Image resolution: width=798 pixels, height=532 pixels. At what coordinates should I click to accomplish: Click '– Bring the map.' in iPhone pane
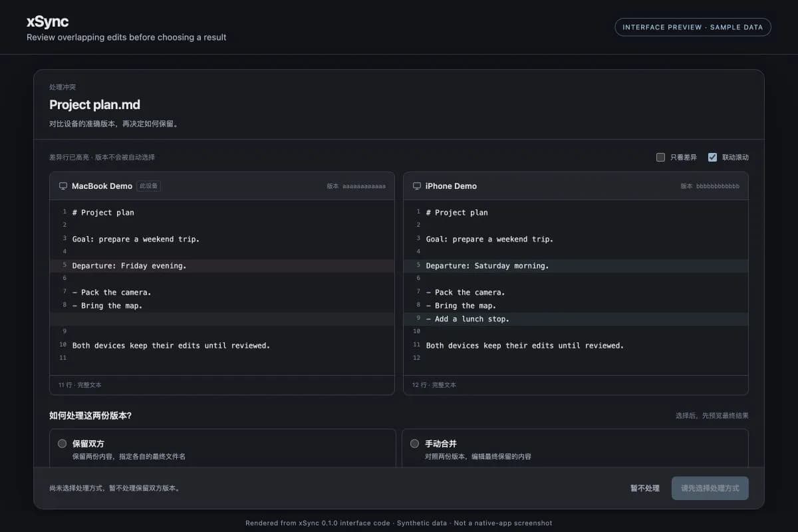[x=462, y=306]
